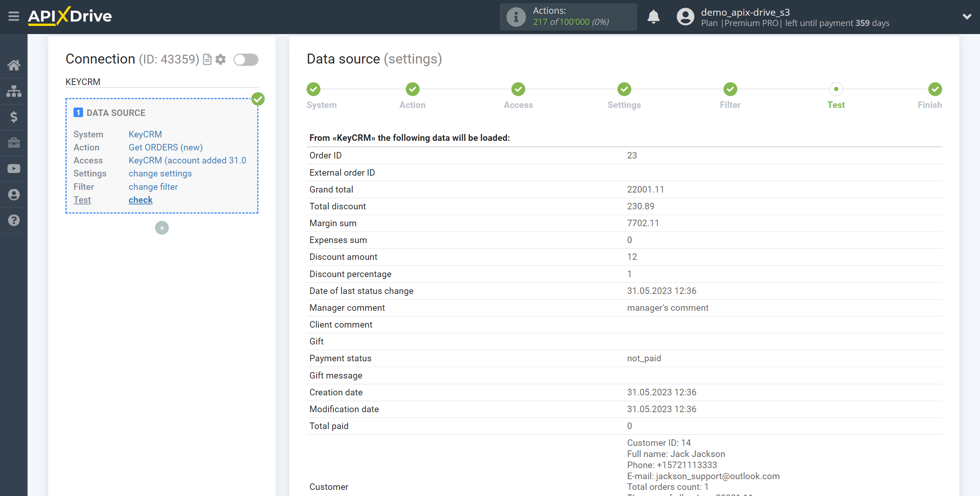Open briefcase icon in sidebar
Image resolution: width=980 pixels, height=496 pixels.
[x=14, y=143]
